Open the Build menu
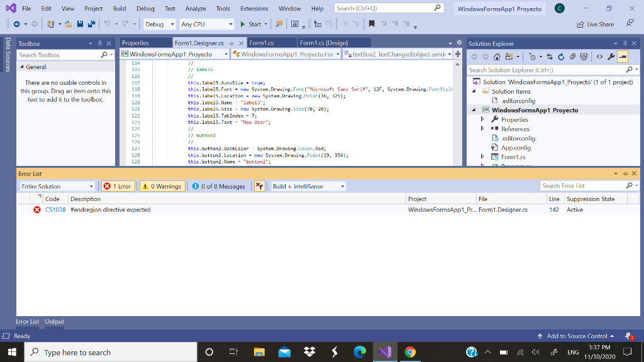 click(119, 8)
